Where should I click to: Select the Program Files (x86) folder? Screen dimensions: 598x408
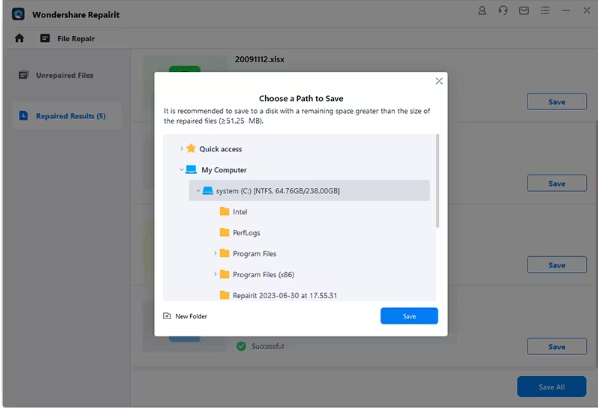click(x=263, y=275)
